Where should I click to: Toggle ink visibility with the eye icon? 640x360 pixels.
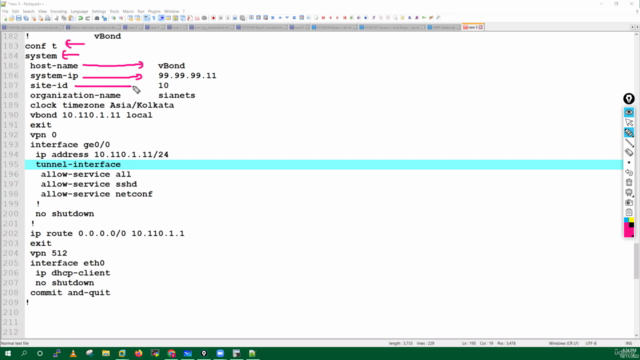click(629, 112)
